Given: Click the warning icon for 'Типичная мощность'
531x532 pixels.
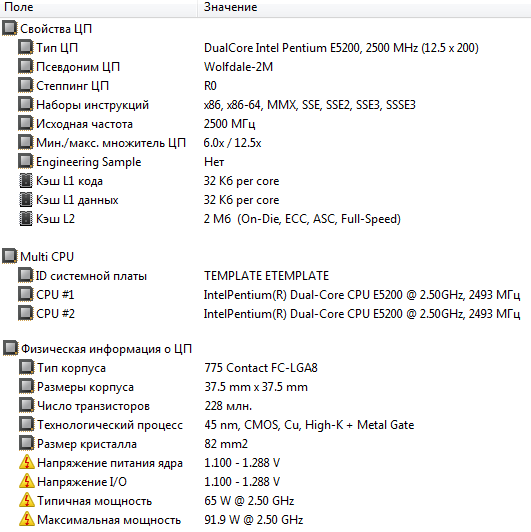Looking at the screenshot, I should [26, 500].
